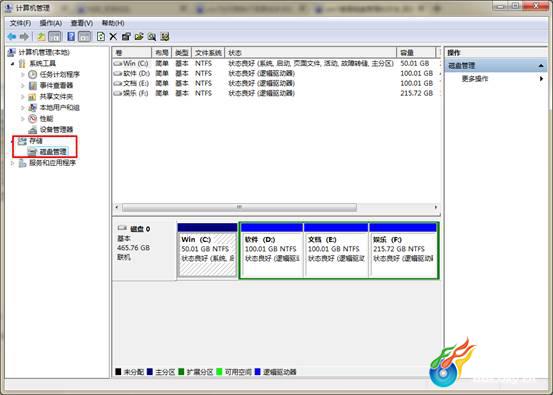Click the horizontal scrollbar right arrow
This screenshot has width=553, height=395.
[x=436, y=207]
